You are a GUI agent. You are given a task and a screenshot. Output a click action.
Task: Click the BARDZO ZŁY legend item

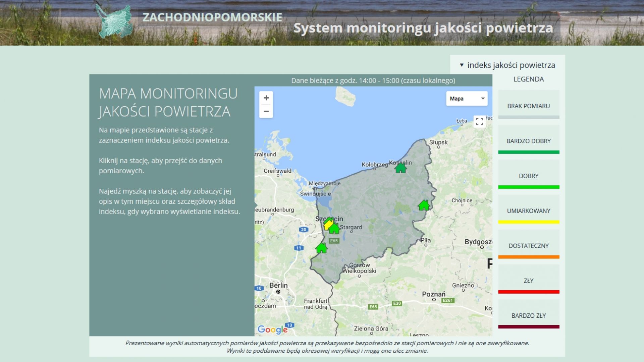click(x=528, y=315)
